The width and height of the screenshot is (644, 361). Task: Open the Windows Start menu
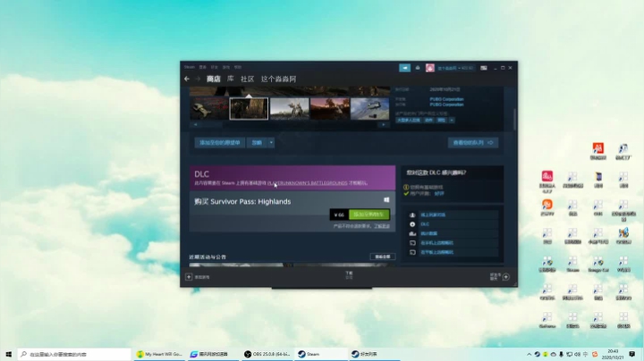(x=9, y=354)
